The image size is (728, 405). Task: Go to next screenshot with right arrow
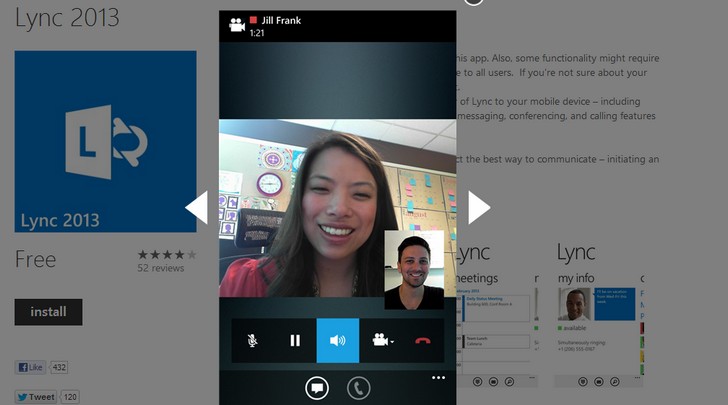(x=479, y=207)
